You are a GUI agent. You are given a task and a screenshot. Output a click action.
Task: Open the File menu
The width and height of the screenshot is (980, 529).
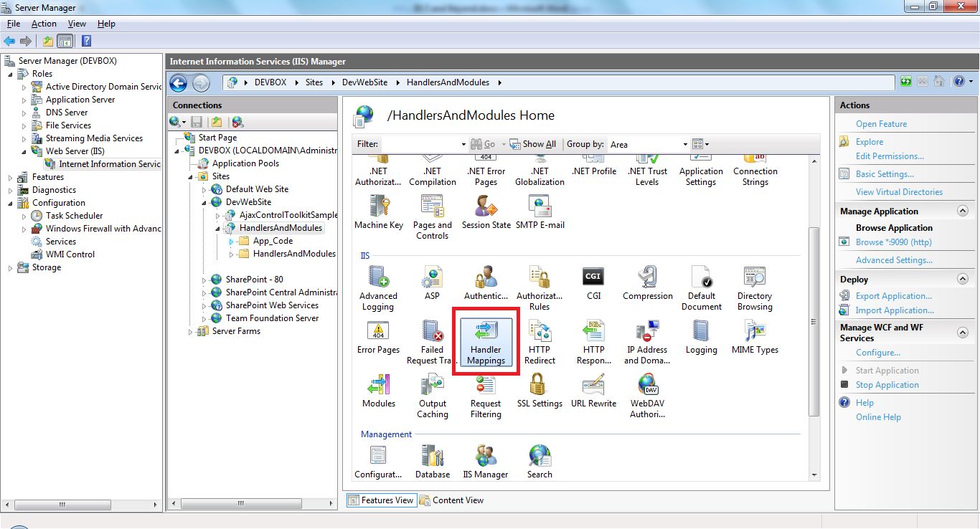pos(14,24)
